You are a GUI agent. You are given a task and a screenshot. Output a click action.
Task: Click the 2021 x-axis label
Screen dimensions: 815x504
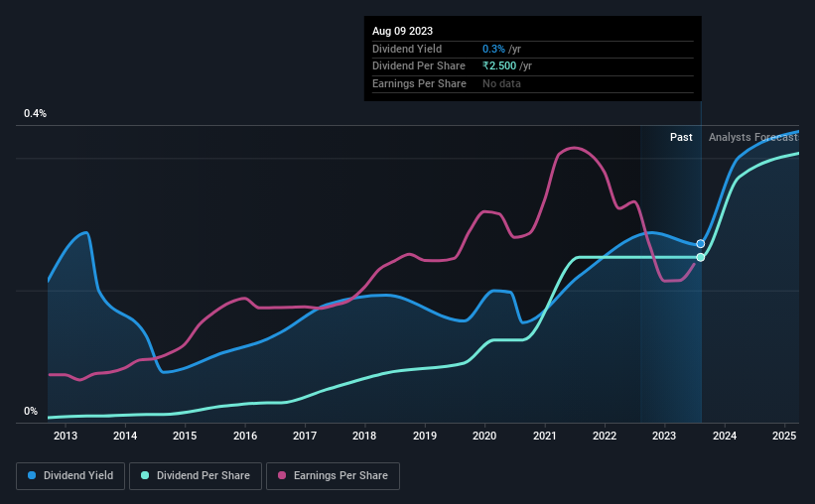click(545, 436)
